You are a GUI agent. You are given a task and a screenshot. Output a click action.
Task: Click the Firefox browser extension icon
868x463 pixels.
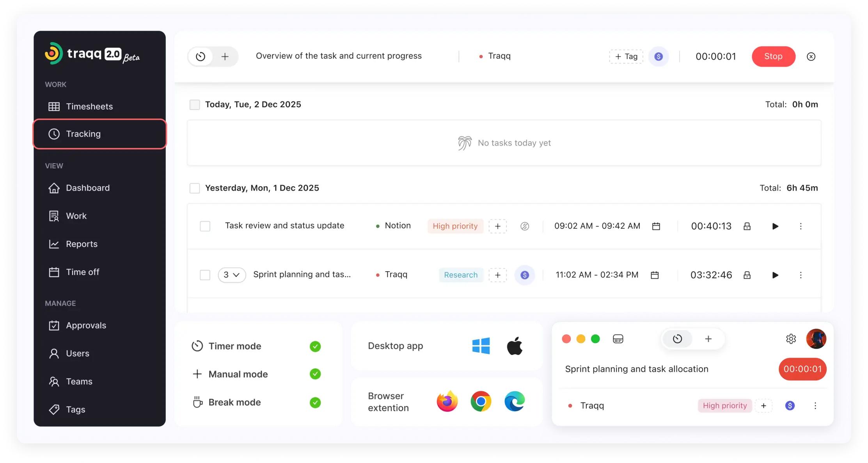[x=447, y=401]
